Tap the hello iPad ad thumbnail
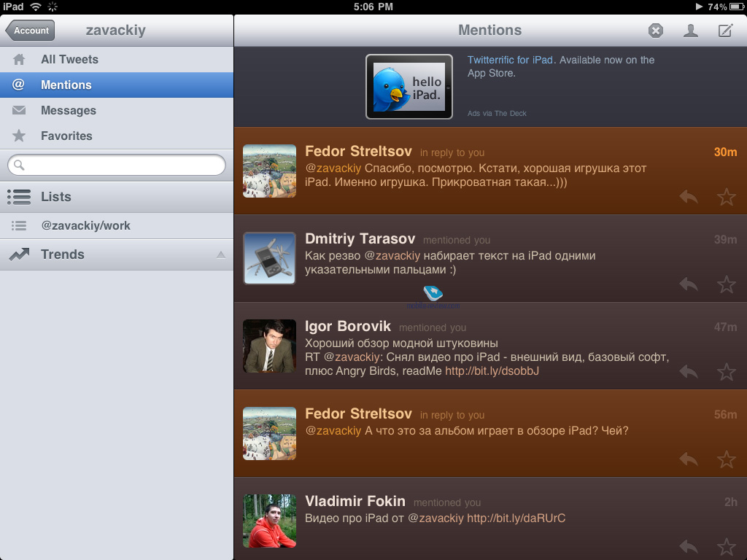Viewport: 747px width, 560px height. (409, 87)
